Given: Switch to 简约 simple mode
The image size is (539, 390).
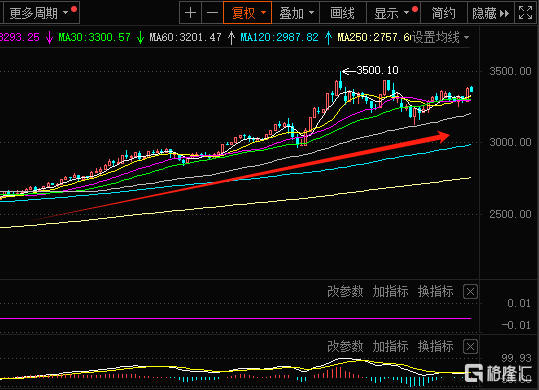Looking at the screenshot, I should pos(444,13).
